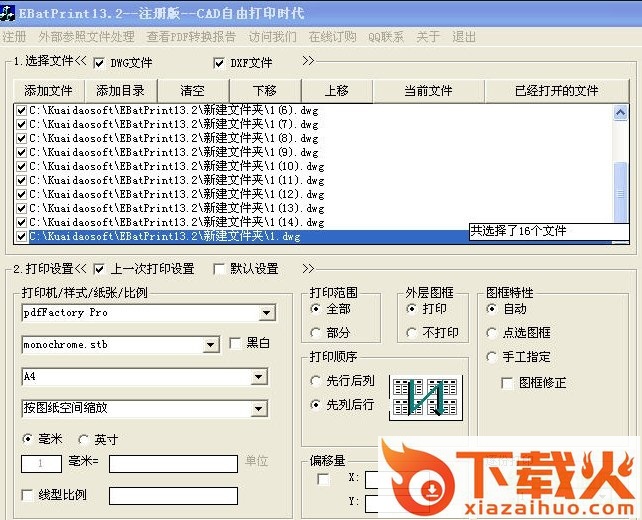Click the file list scrollbar thumb
Viewport: 642px width, 520px height.
click(x=620, y=192)
